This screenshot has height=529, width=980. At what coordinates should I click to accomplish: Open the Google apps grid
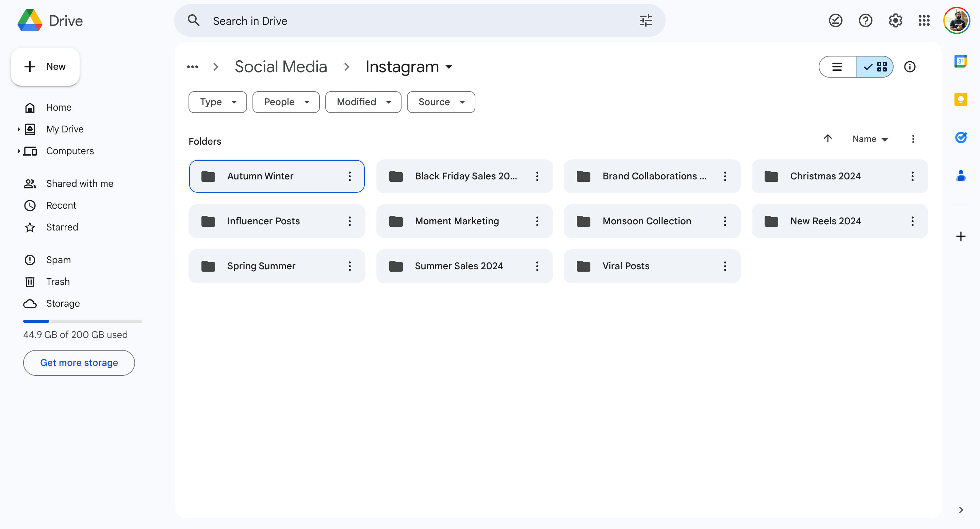pos(924,20)
